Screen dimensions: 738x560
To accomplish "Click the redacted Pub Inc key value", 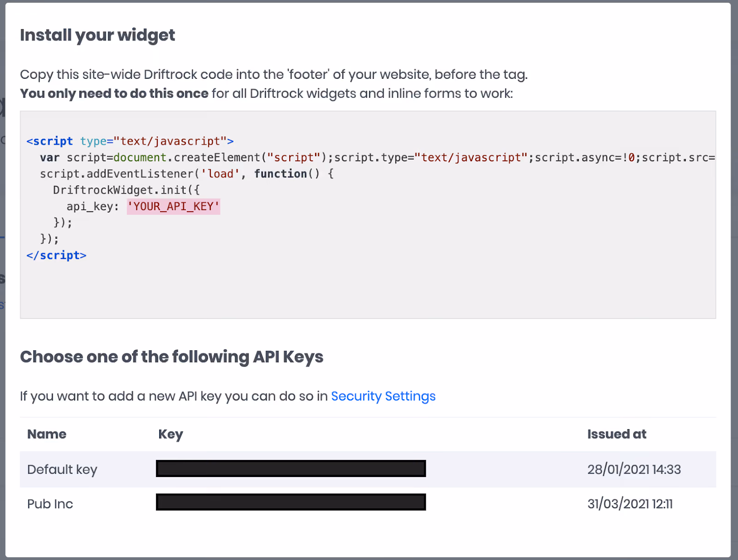I will coord(291,502).
